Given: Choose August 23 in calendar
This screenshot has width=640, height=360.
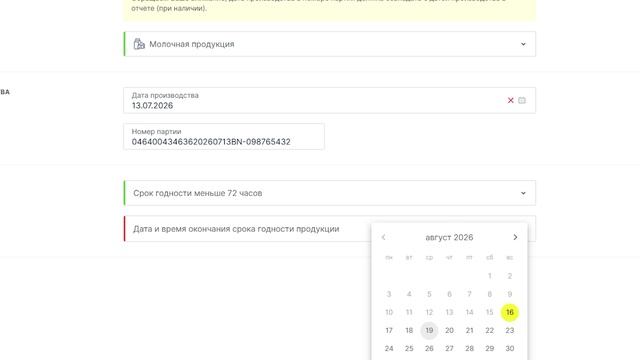Looking at the screenshot, I should coord(509,330).
